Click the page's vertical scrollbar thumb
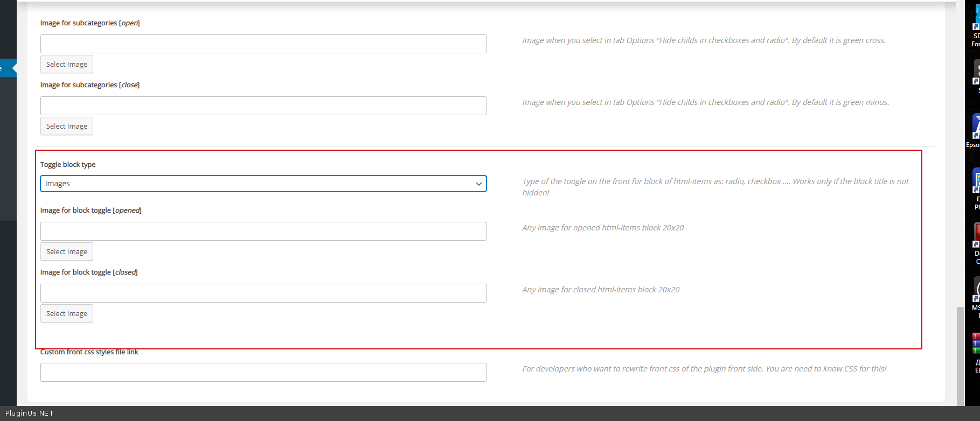The image size is (980, 421). click(x=960, y=355)
